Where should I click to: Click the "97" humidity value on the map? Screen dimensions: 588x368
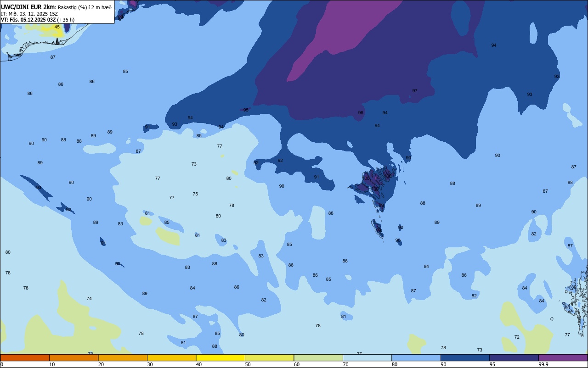pos(415,91)
